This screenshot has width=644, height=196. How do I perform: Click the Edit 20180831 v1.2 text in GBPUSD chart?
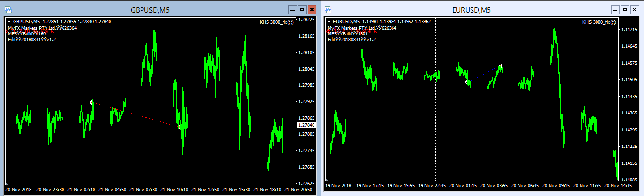click(x=31, y=40)
